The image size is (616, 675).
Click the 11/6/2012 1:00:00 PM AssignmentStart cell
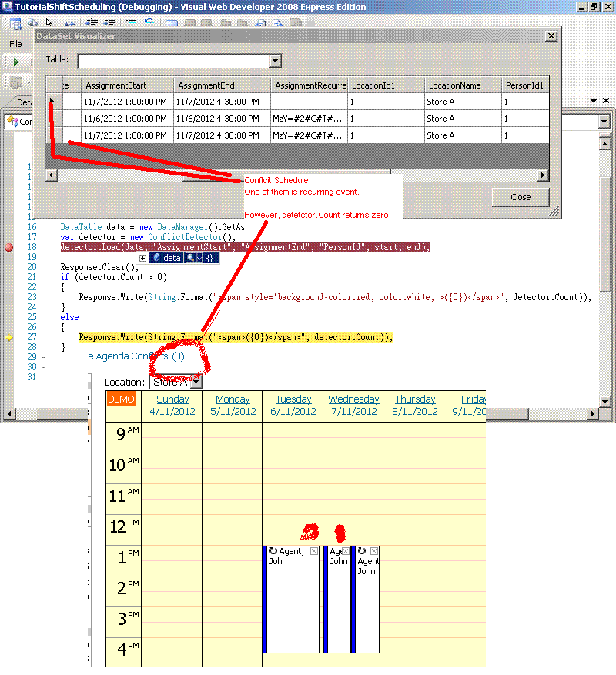tap(127, 119)
